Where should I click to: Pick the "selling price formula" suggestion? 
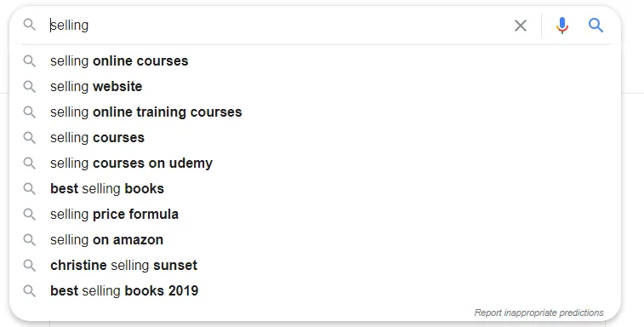point(315,214)
